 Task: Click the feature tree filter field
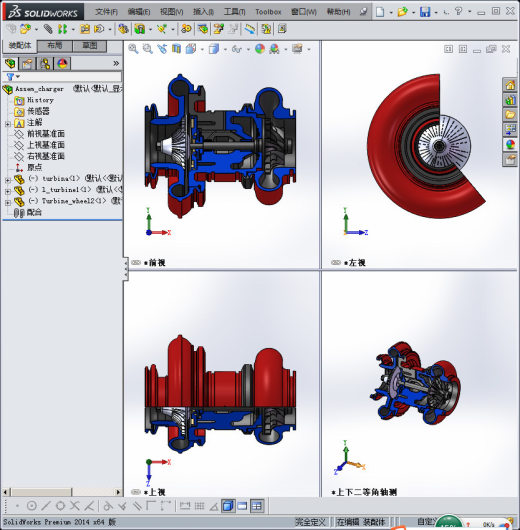[62, 77]
